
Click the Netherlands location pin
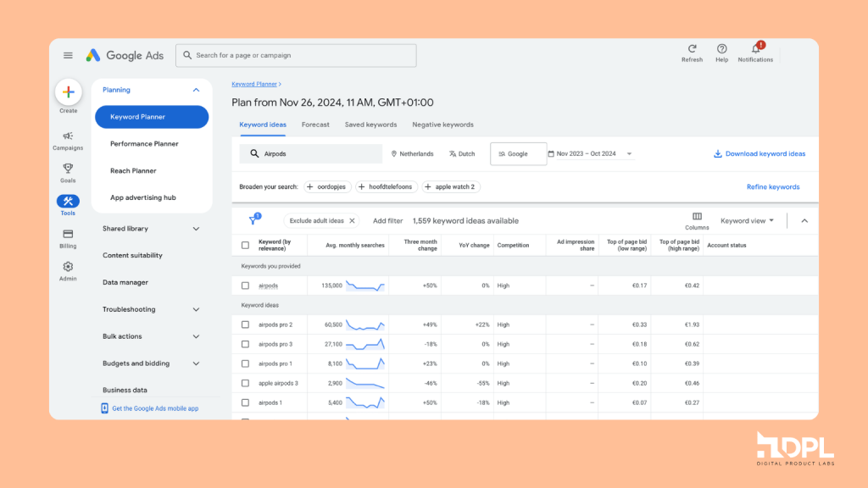tap(394, 154)
